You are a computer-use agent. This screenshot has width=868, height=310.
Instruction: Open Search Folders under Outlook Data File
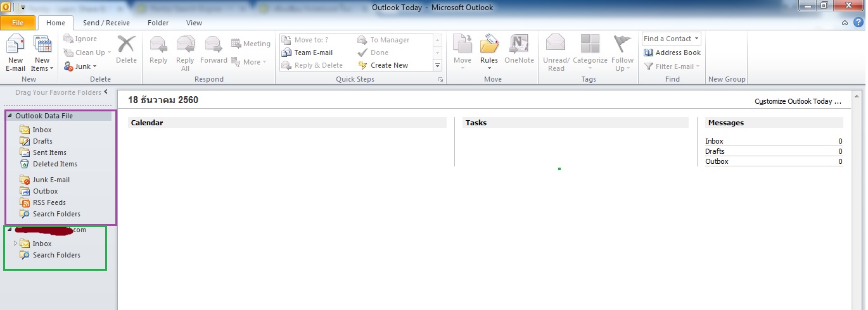(x=56, y=214)
